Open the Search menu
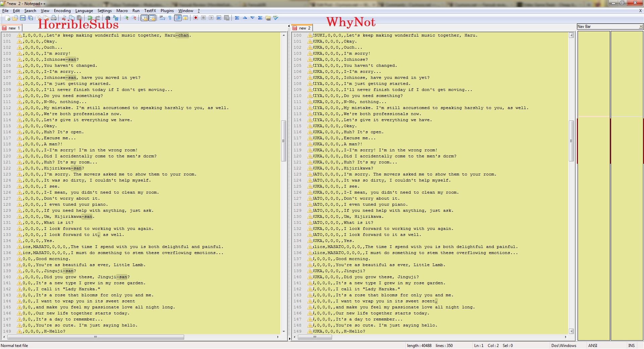 pos(30,11)
